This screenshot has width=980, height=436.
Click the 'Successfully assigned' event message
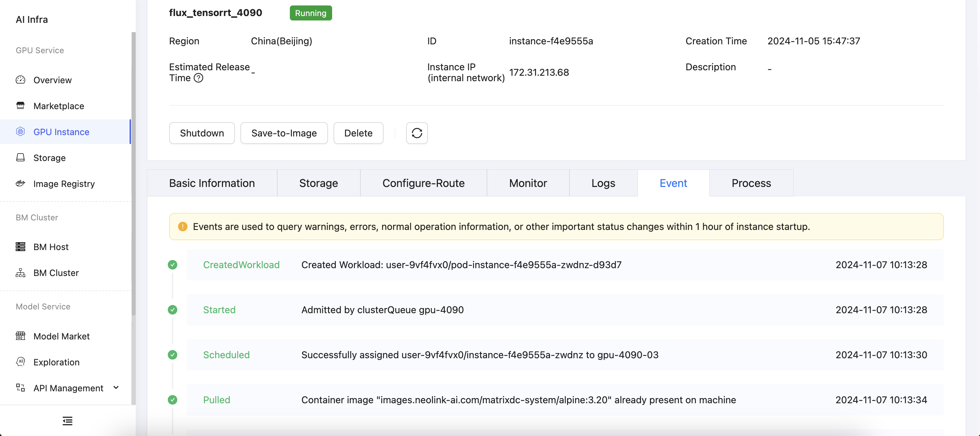(480, 354)
